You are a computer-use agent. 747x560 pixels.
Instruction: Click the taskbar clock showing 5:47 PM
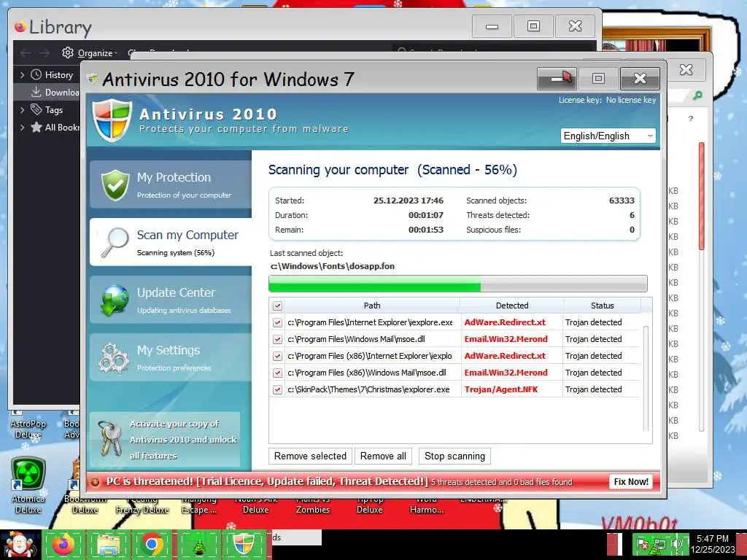tap(713, 544)
